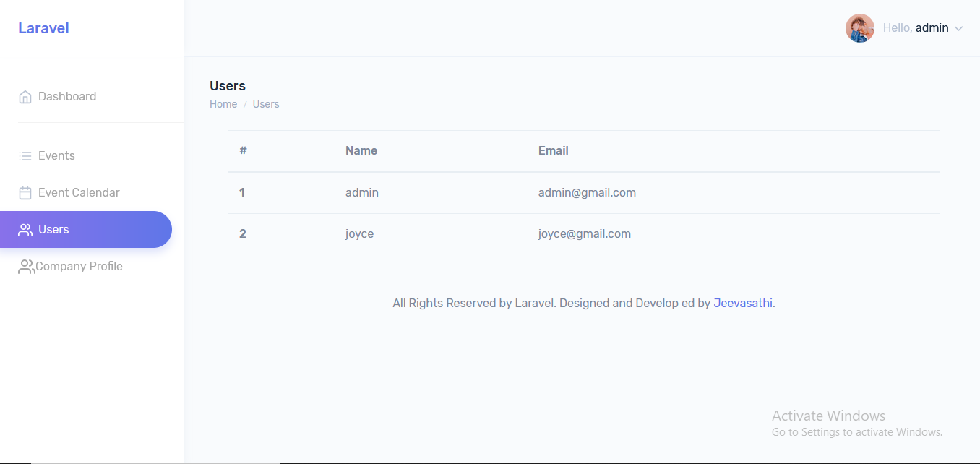The height and width of the screenshot is (464, 980).
Task: Click the Dashboard home icon in sidebar
Action: pos(25,97)
